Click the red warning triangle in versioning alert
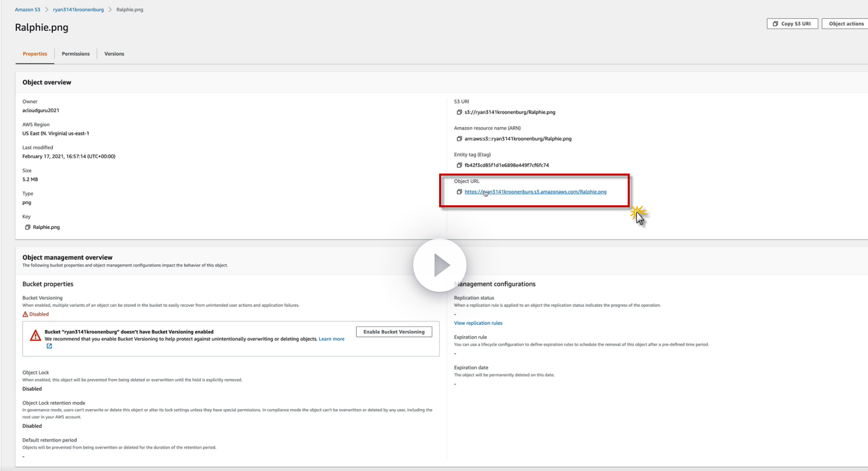This screenshot has height=471, width=868. [35, 335]
